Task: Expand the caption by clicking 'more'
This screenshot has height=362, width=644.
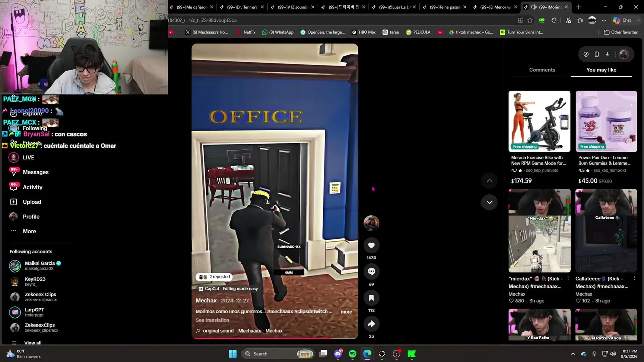Action: 346,312
